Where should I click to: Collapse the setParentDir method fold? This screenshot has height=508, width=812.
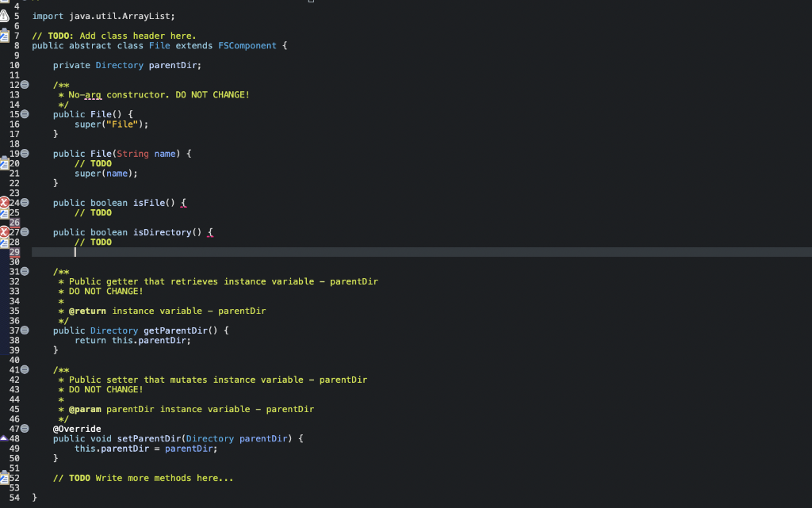[24, 429]
